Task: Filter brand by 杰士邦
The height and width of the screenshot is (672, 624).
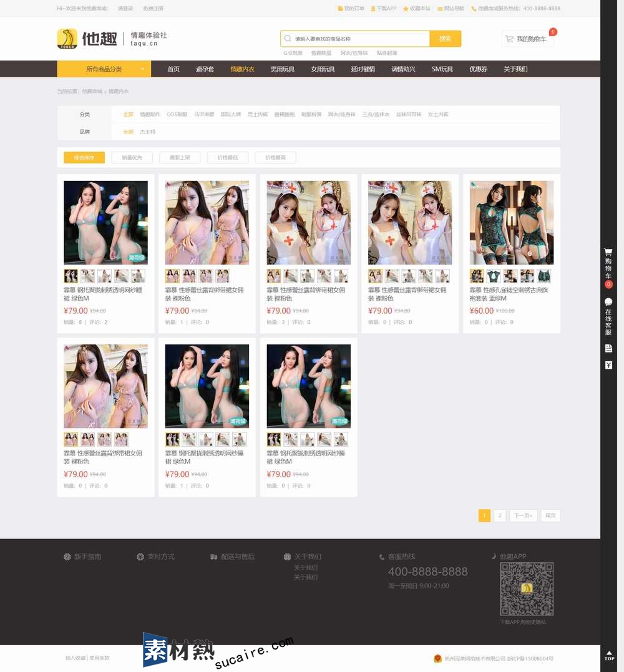Action: 147,132
